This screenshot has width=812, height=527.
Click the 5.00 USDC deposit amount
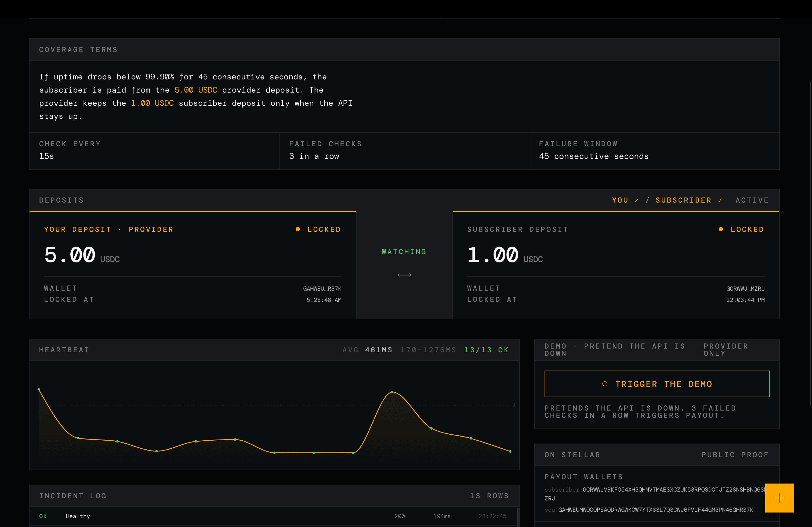(x=82, y=255)
